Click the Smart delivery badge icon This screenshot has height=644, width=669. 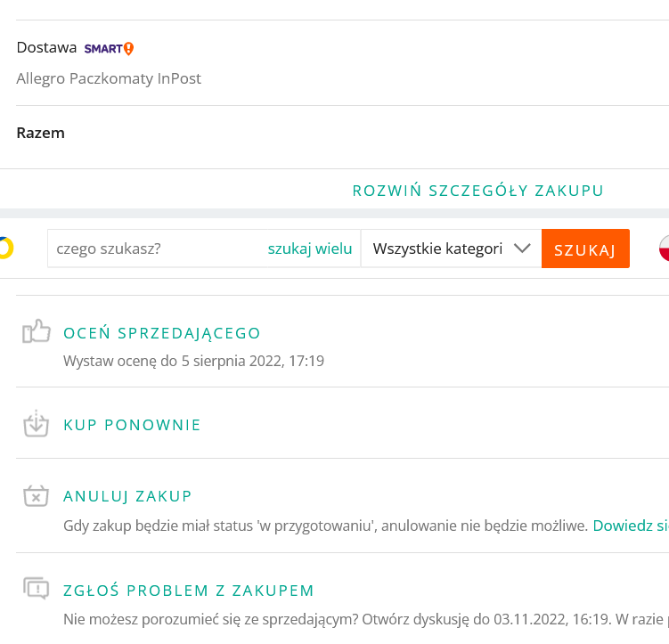tap(109, 48)
